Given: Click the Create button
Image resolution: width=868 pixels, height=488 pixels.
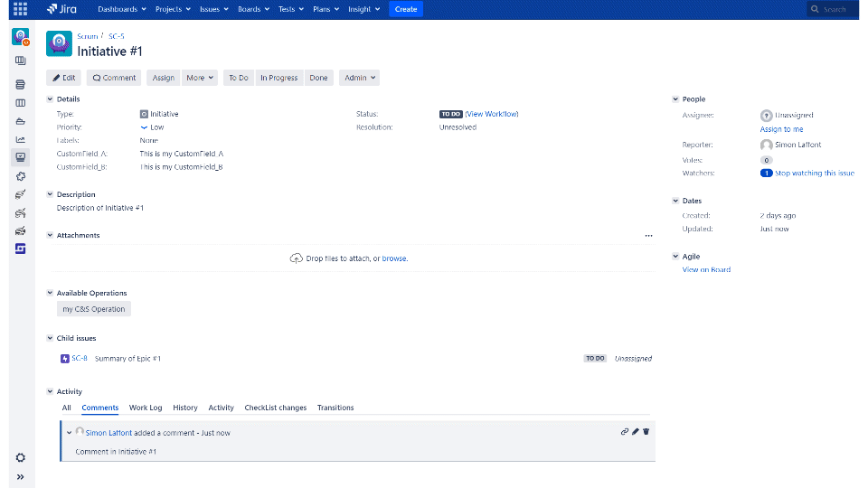Looking at the screenshot, I should point(406,9).
